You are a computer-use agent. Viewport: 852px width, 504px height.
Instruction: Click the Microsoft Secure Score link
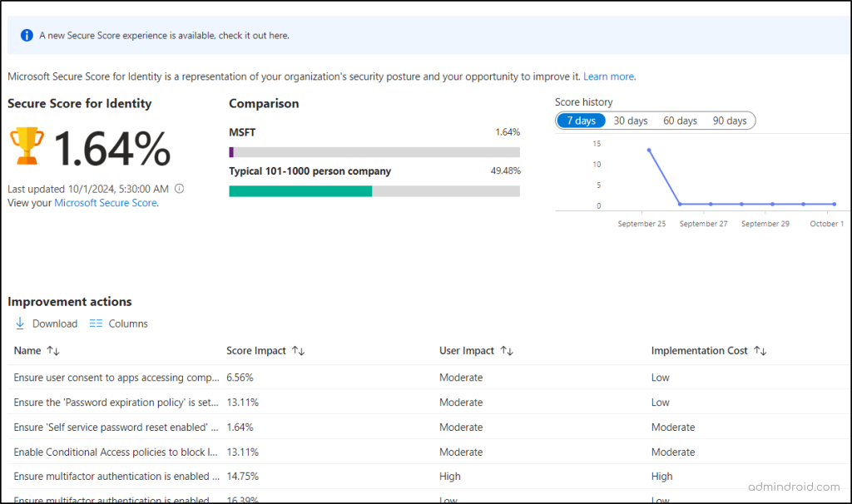pyautogui.click(x=106, y=202)
